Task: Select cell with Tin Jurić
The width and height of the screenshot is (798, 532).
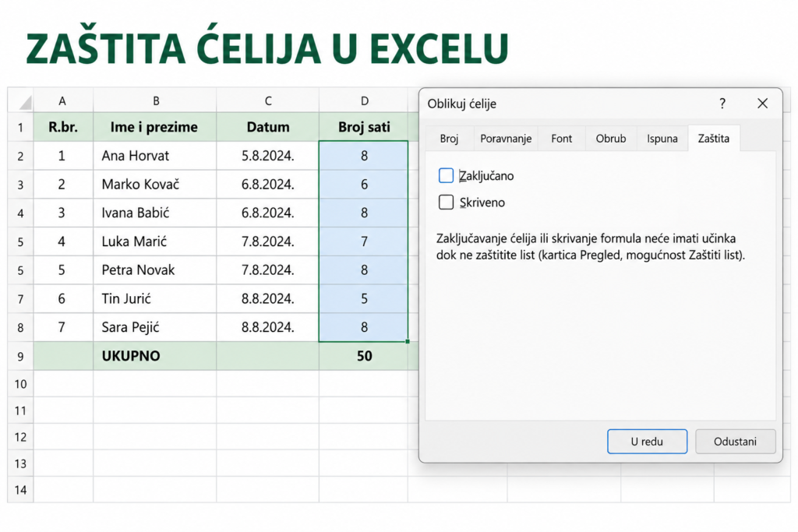Action: [155, 298]
